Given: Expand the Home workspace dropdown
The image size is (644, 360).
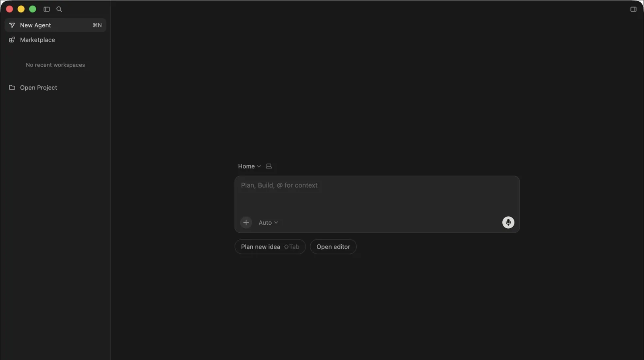Looking at the screenshot, I should 249,166.
